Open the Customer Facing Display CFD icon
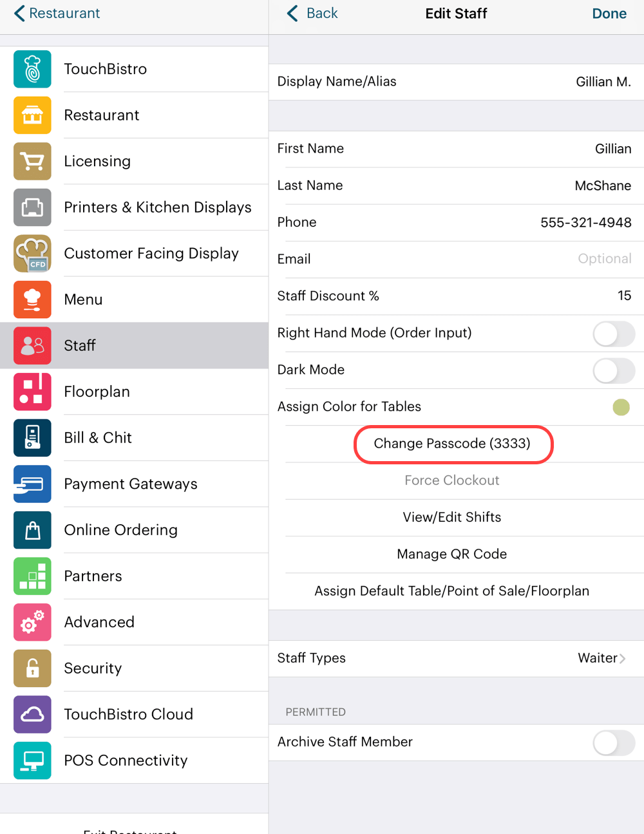Image resolution: width=644 pixels, height=834 pixels. click(32, 254)
